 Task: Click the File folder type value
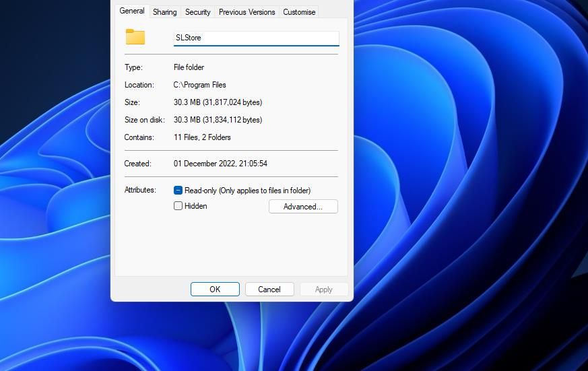coord(189,67)
